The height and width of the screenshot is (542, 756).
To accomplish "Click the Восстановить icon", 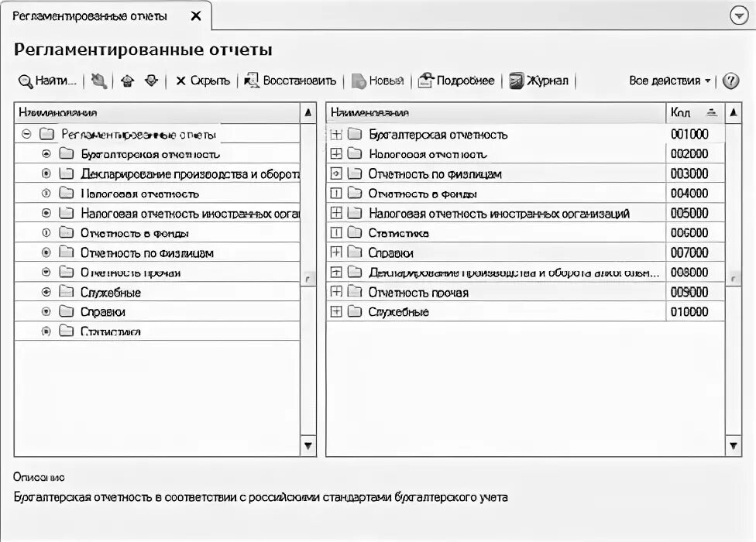I will pyautogui.click(x=252, y=81).
